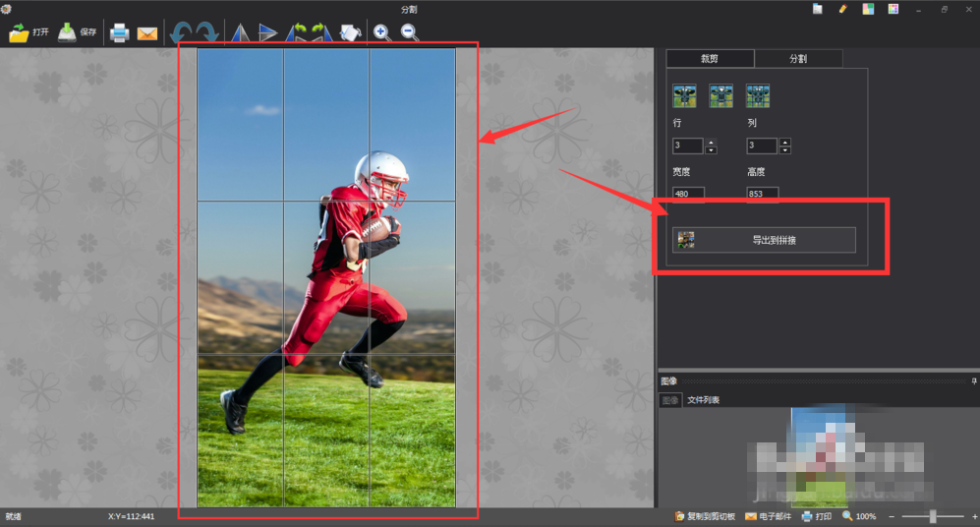
Task: Mirror left with green-arrow triangle icon
Action: (297, 32)
